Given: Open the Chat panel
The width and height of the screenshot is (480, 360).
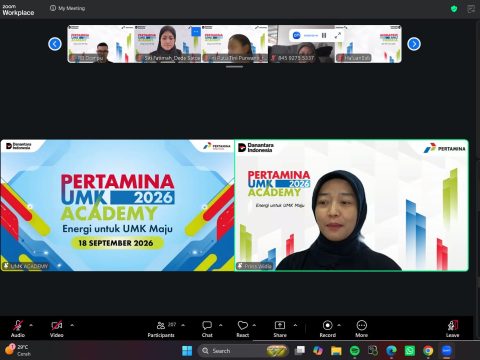Looking at the screenshot, I should [x=207, y=329].
